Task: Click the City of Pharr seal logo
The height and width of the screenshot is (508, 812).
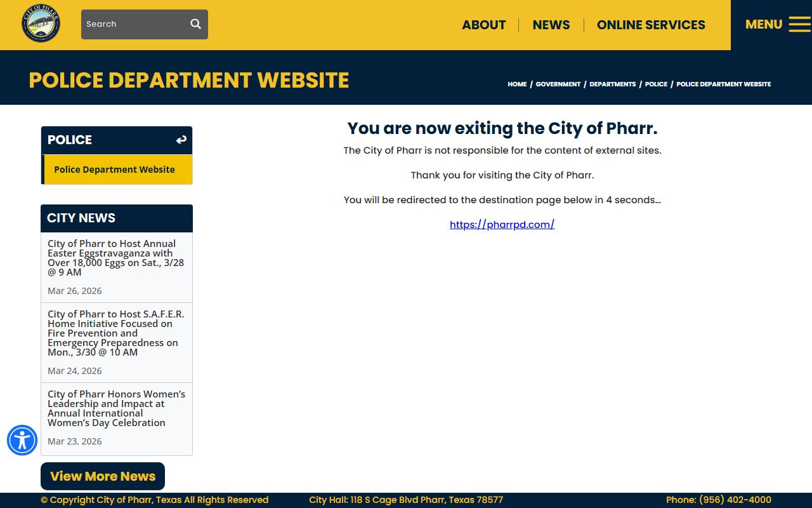Action: (x=41, y=23)
